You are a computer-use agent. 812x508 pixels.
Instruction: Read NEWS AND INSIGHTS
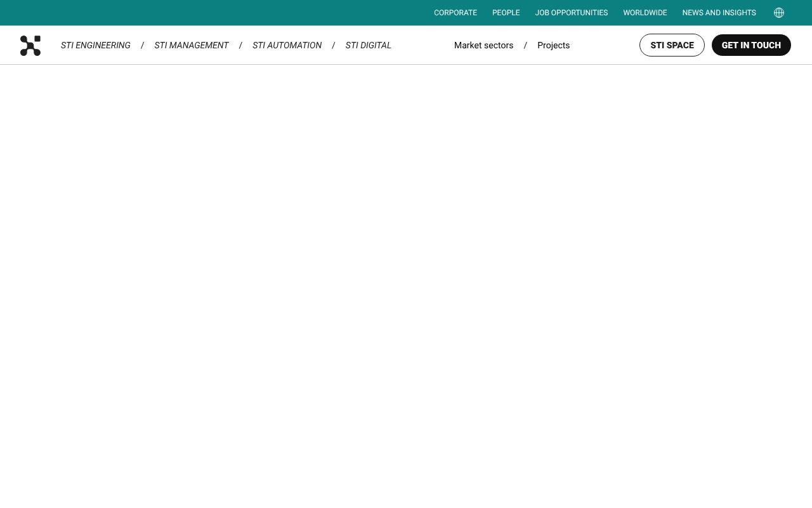(719, 13)
